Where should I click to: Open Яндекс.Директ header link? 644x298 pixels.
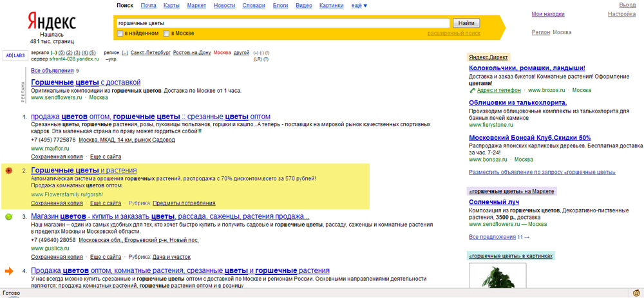click(x=488, y=57)
